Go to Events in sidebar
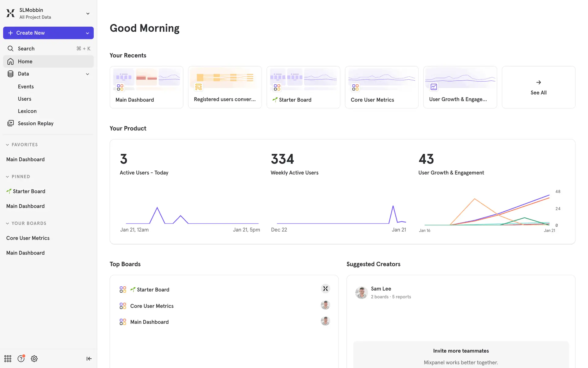588x368 pixels. 26,86
